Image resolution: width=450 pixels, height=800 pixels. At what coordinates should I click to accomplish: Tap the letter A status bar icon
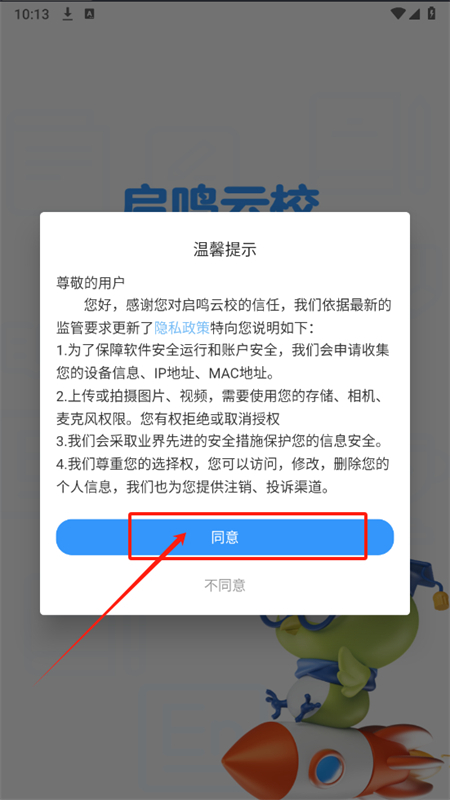tap(89, 14)
